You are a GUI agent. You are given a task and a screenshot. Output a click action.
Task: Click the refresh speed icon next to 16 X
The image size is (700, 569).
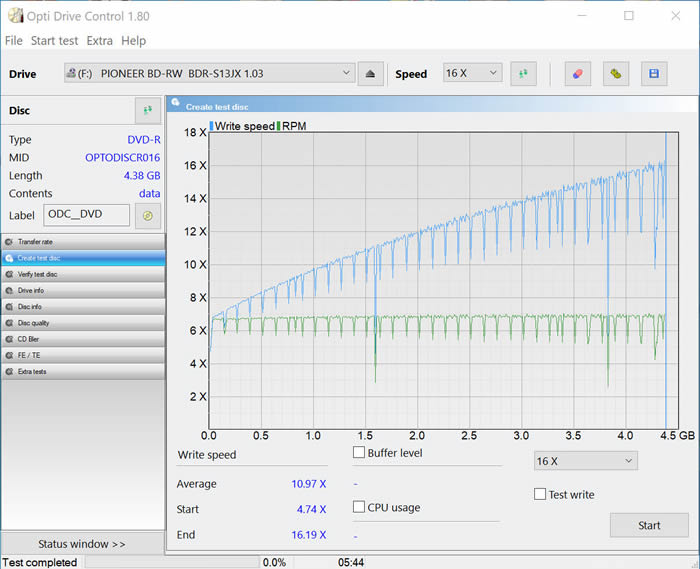coord(523,73)
